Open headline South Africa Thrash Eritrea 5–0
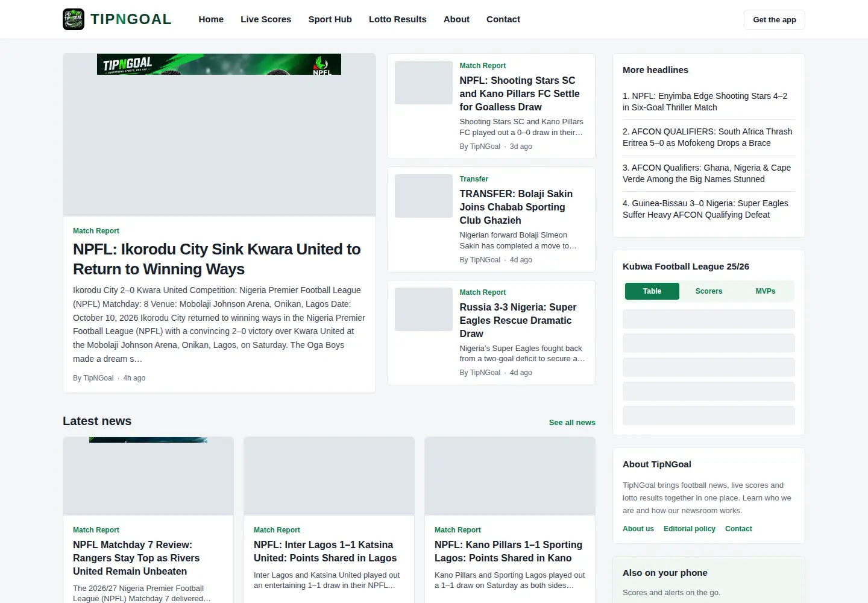 (708, 137)
